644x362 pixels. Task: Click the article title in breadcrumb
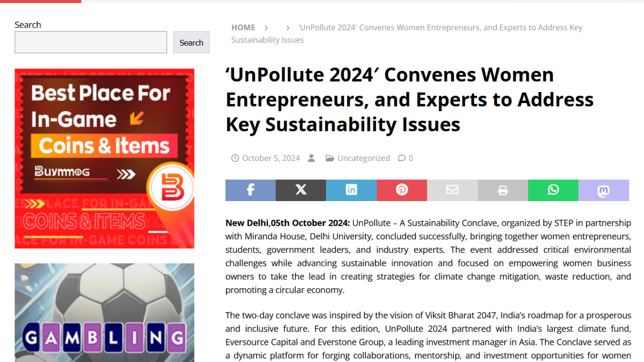(440, 28)
